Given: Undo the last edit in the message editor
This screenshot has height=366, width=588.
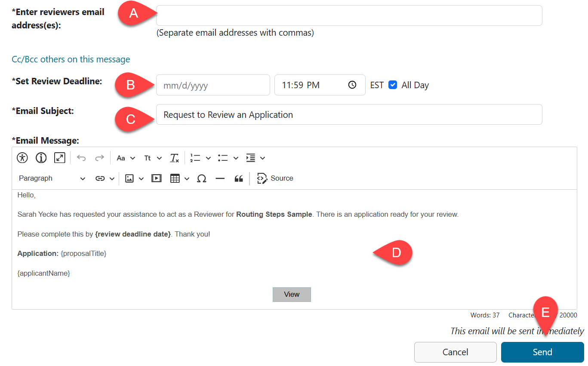Looking at the screenshot, I should pyautogui.click(x=81, y=158).
